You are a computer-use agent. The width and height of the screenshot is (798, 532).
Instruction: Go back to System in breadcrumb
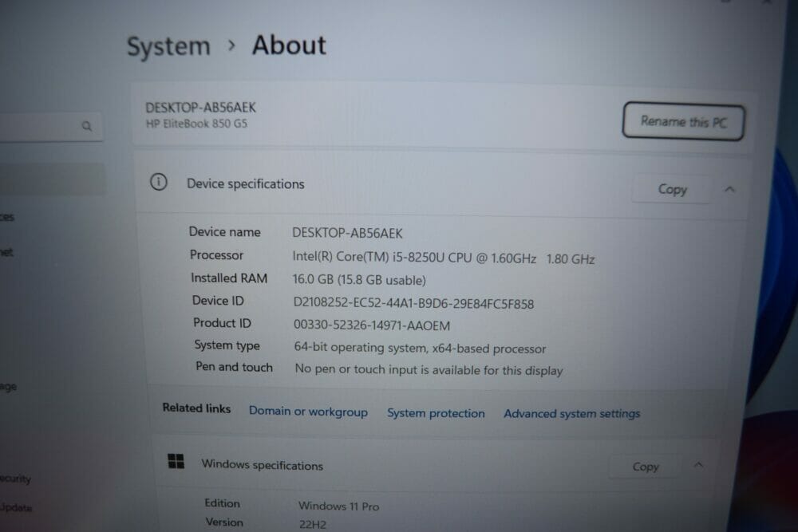point(168,46)
